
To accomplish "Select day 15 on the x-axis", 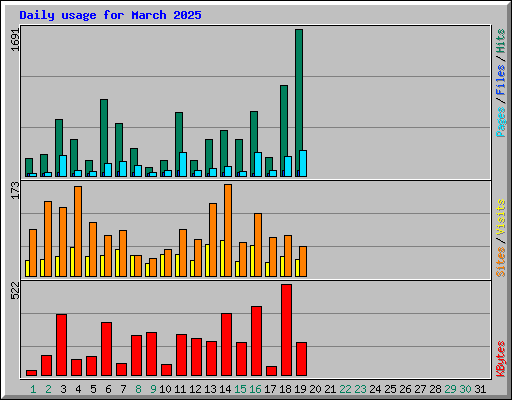I will tap(240, 389).
